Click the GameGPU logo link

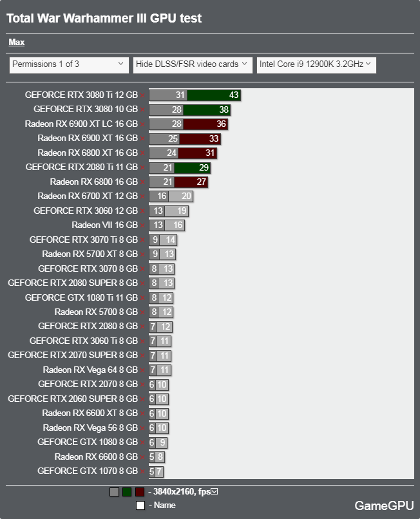click(x=384, y=505)
